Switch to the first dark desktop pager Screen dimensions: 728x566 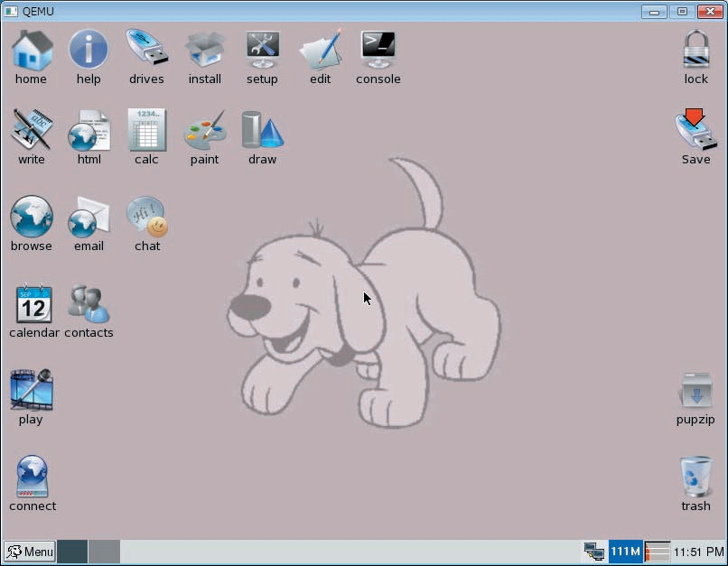point(72,552)
